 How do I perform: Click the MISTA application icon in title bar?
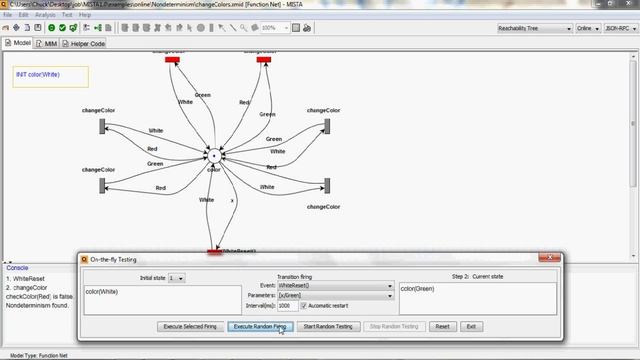(4, 4)
